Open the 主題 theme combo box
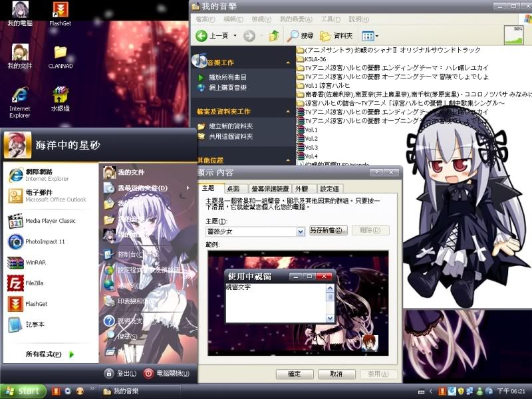This screenshot has width=532, height=399. pyautogui.click(x=255, y=231)
